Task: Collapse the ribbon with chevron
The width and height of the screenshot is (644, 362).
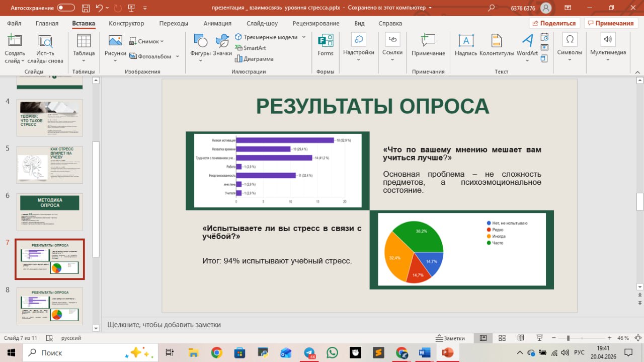Action: click(637, 71)
